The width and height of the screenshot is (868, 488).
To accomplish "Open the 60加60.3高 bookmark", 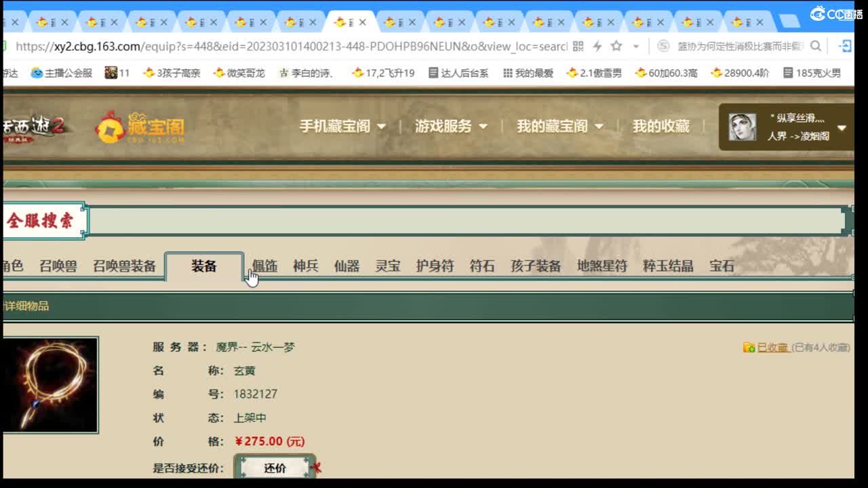I will 666,73.
